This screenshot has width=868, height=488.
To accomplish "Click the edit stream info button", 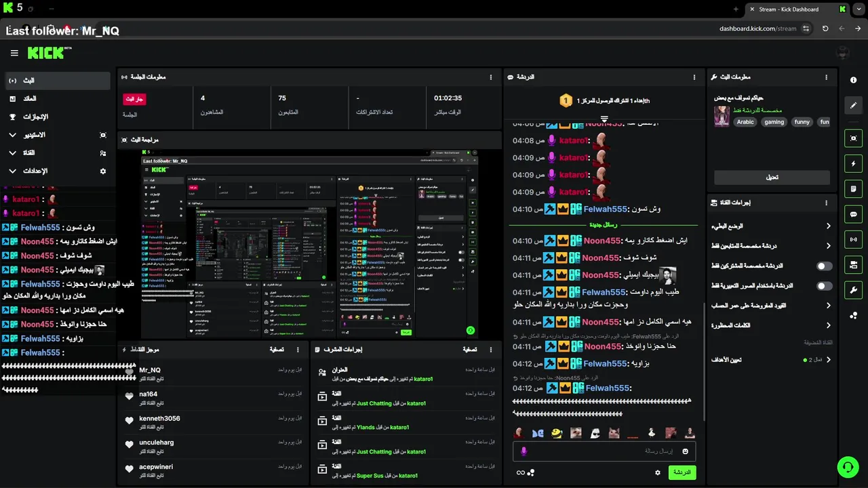I will pos(772,178).
